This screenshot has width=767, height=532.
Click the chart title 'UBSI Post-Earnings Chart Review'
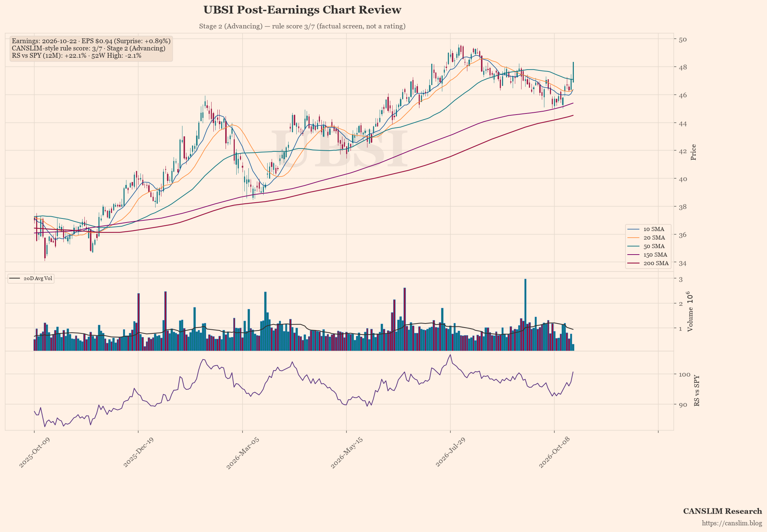point(302,10)
